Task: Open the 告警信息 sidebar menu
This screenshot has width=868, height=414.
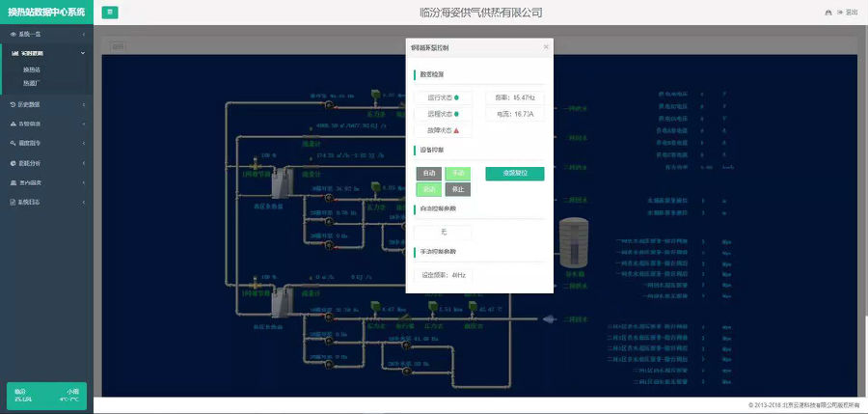Action: (46, 124)
